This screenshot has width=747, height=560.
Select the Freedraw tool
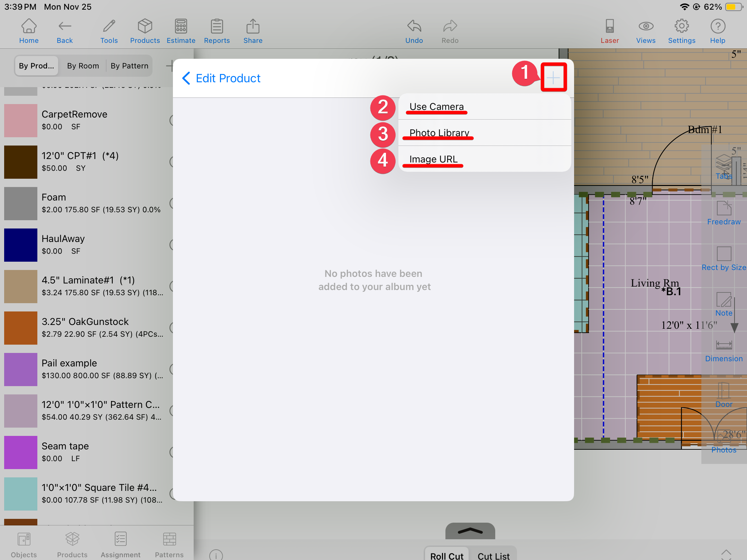[724, 213]
